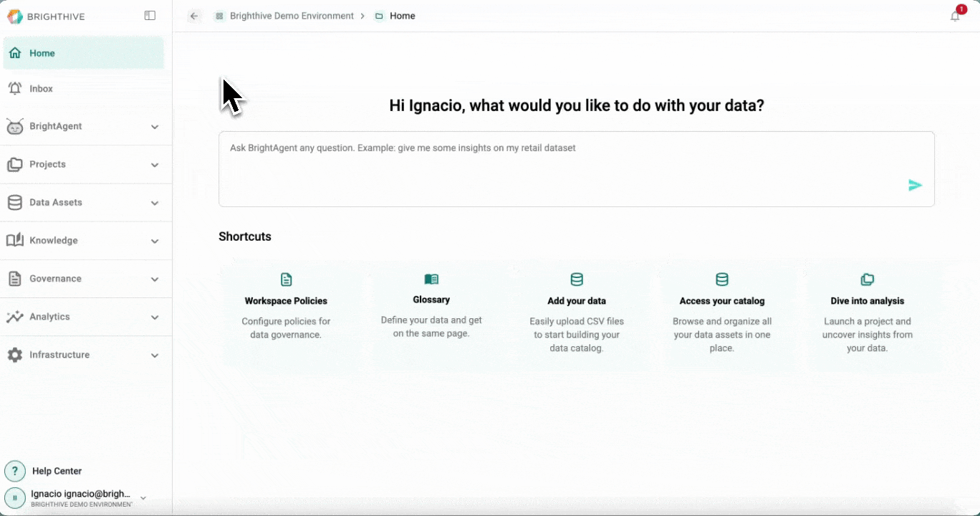
Task: Click the Home breadcrumb label
Action: (x=403, y=16)
